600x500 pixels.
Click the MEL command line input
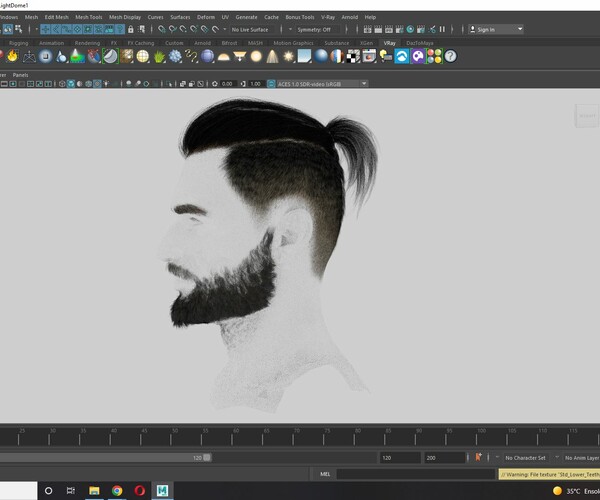[x=416, y=474]
